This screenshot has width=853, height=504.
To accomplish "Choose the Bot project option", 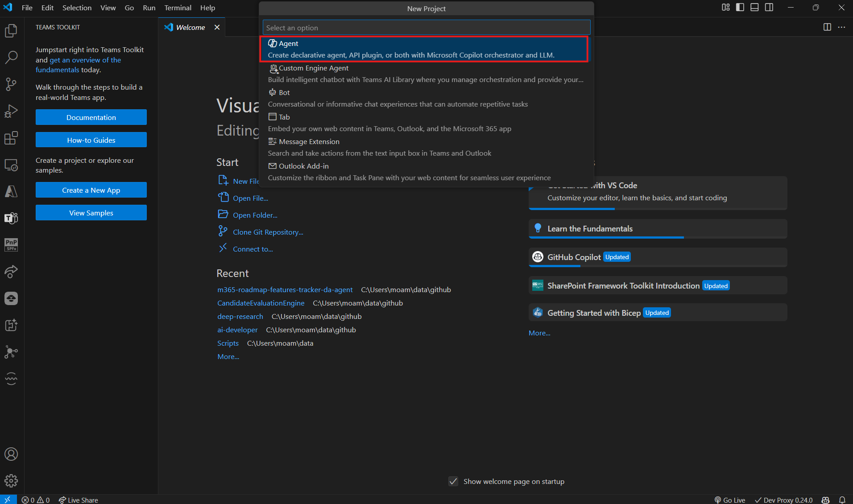I will click(x=426, y=98).
